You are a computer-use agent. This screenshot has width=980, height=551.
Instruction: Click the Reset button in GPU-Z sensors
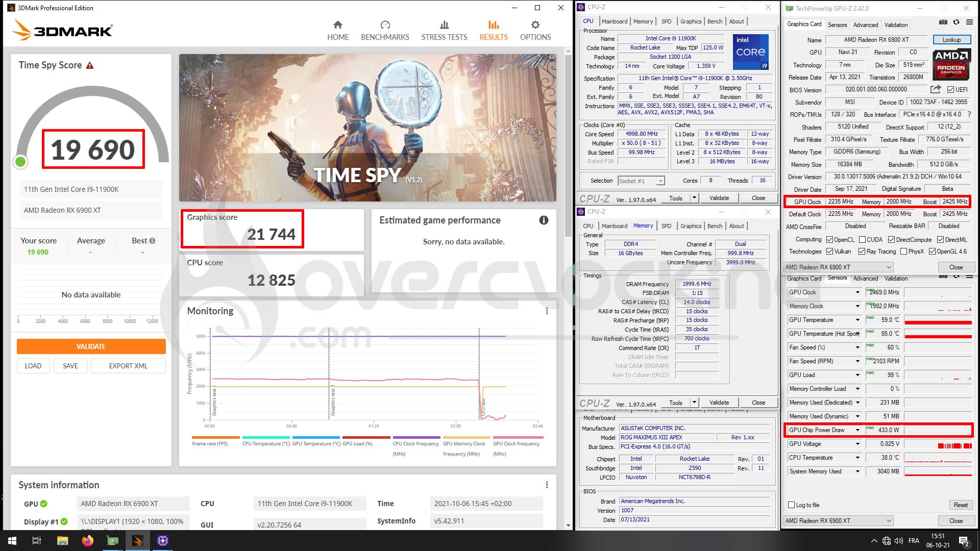(960, 505)
